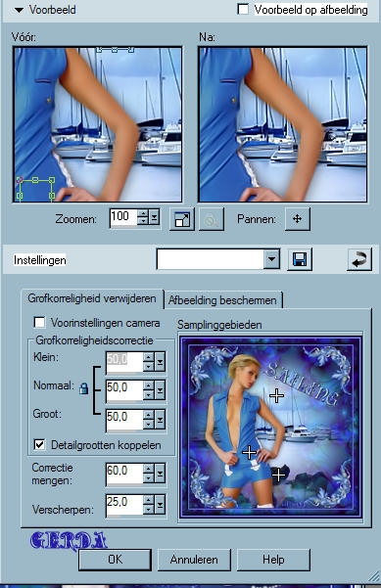Decrease Klein value with down arrow
The height and width of the screenshot is (588, 381).
(x=149, y=366)
